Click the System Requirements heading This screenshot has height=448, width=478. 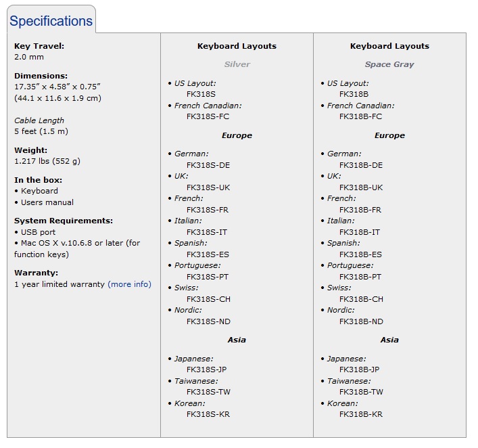pos(64,221)
